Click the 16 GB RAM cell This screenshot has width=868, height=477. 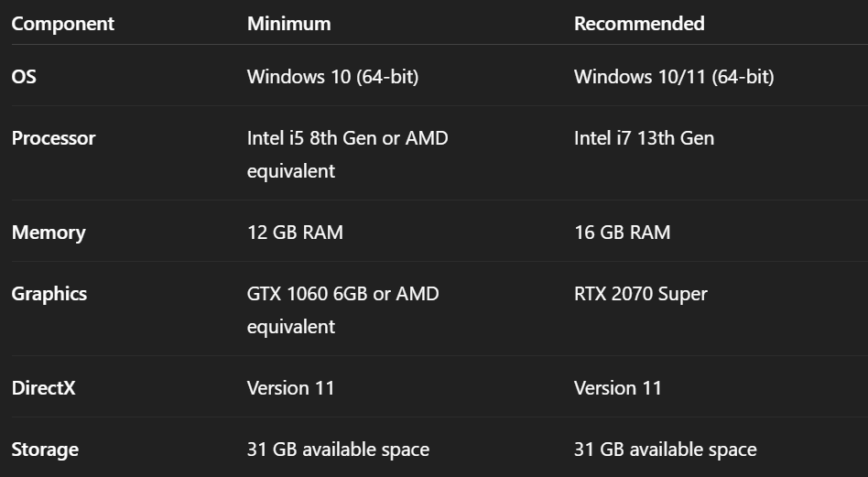622,233
